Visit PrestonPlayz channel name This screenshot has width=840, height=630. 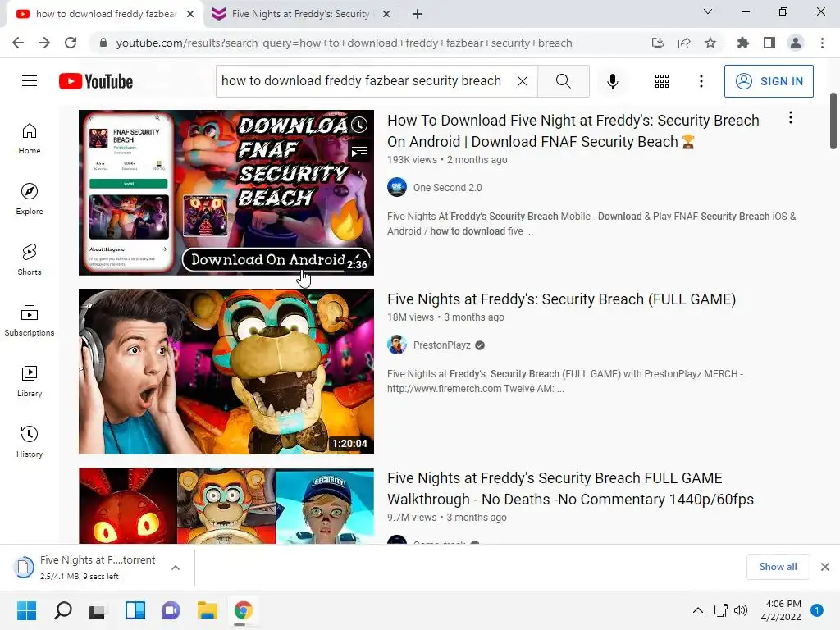(x=442, y=345)
